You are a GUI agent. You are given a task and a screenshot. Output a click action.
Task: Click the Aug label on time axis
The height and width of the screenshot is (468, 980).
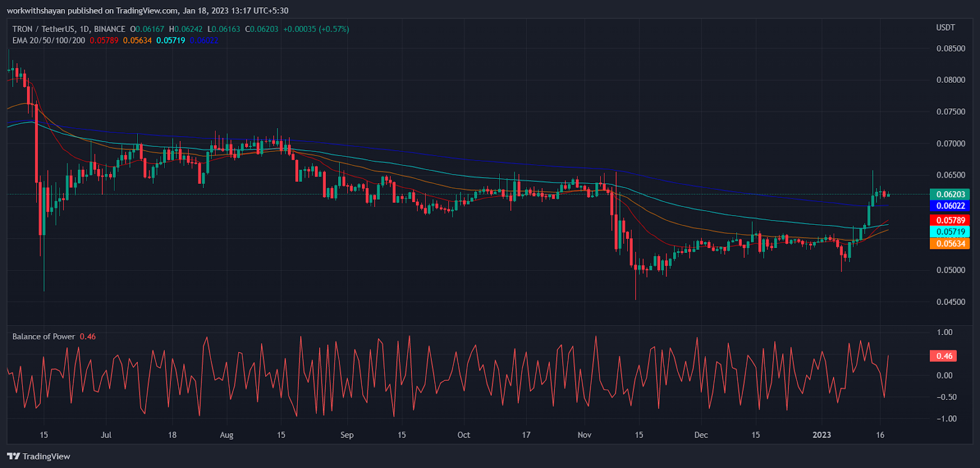point(227,435)
